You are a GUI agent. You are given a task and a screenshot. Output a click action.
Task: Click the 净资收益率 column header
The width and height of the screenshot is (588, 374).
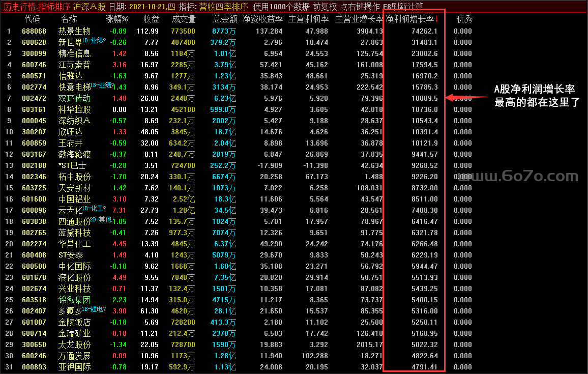coord(262,19)
